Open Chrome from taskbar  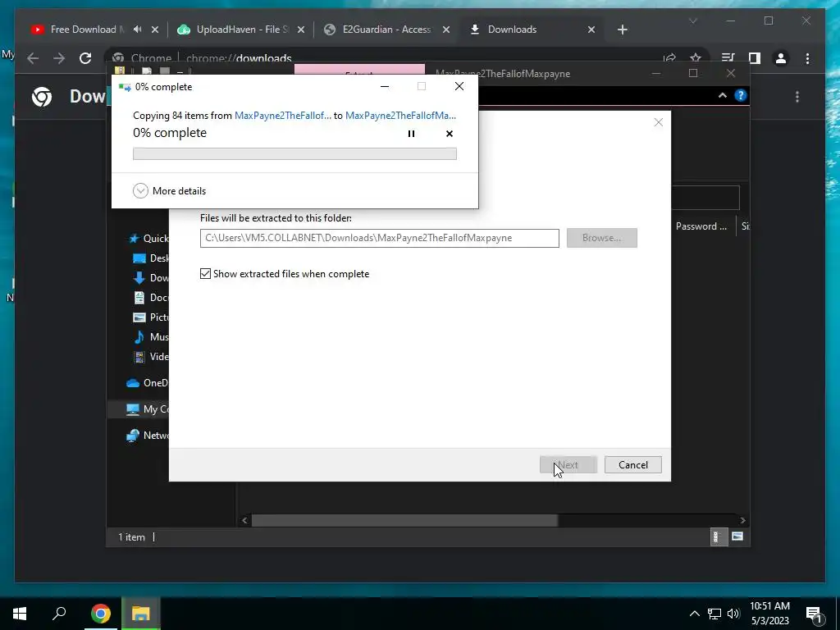(x=101, y=614)
